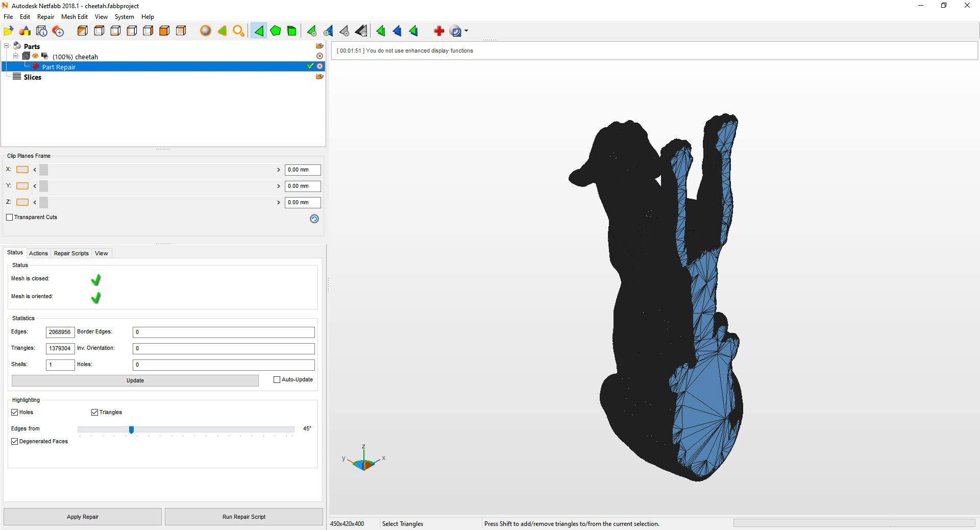Enable the Transparent Cuts checkbox
The width and height of the screenshot is (980, 530).
(x=10, y=217)
